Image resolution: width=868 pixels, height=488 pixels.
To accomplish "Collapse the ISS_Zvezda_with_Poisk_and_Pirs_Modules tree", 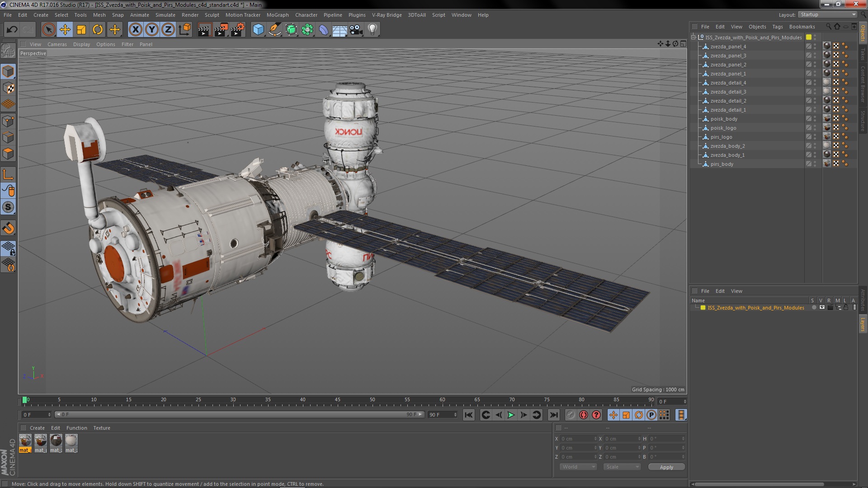I will (693, 38).
